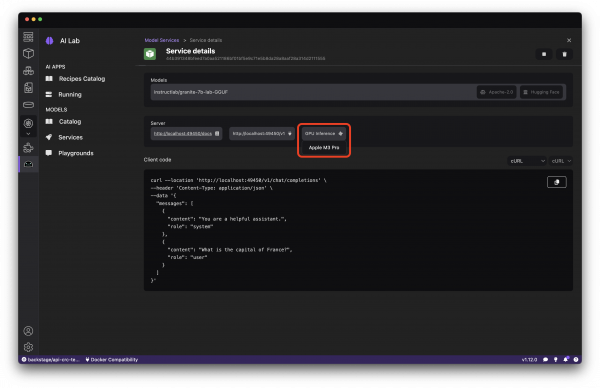The height and width of the screenshot is (388, 600).
Task: Click the GPU Inference badge
Action: point(324,134)
